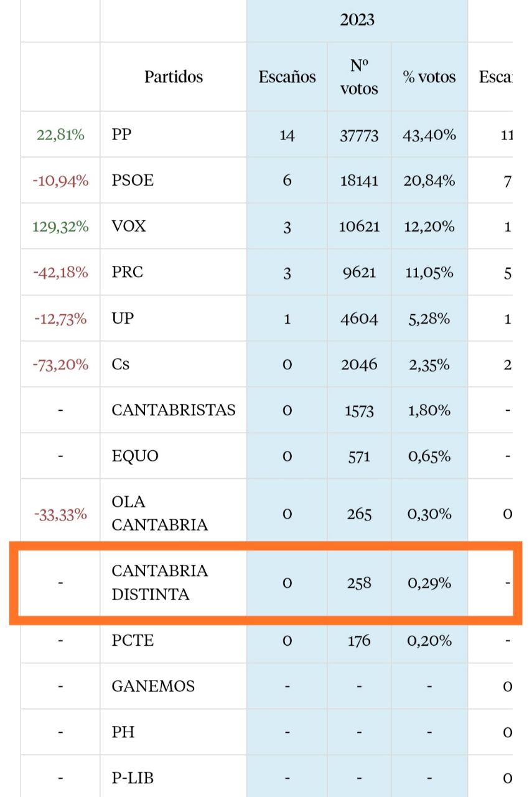Screen dimensions: 532x797
Task: Select UP's 5,28% vote share
Action: point(429,318)
